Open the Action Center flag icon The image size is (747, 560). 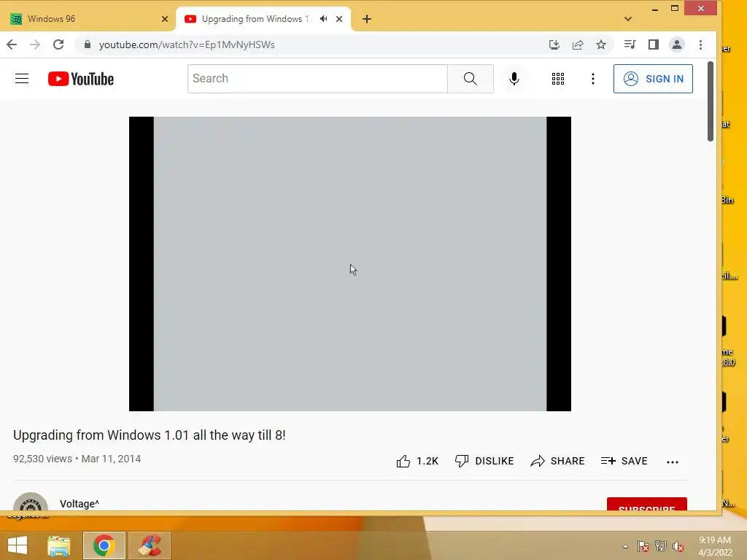tap(643, 546)
